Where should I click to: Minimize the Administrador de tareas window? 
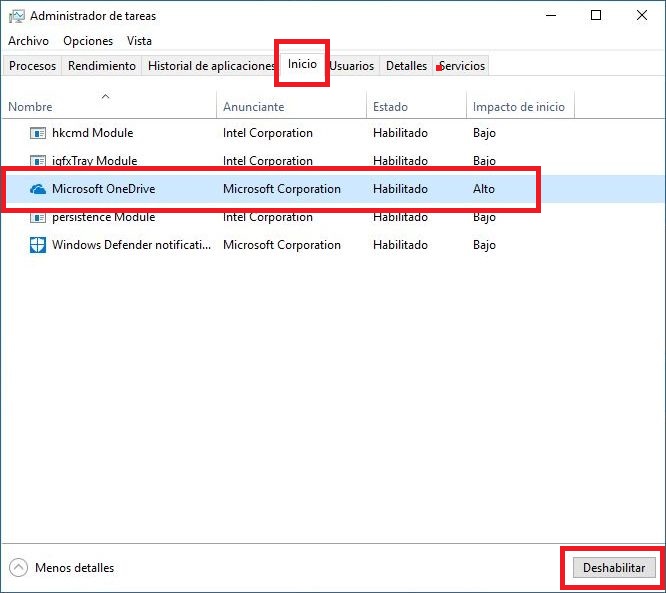pos(551,16)
